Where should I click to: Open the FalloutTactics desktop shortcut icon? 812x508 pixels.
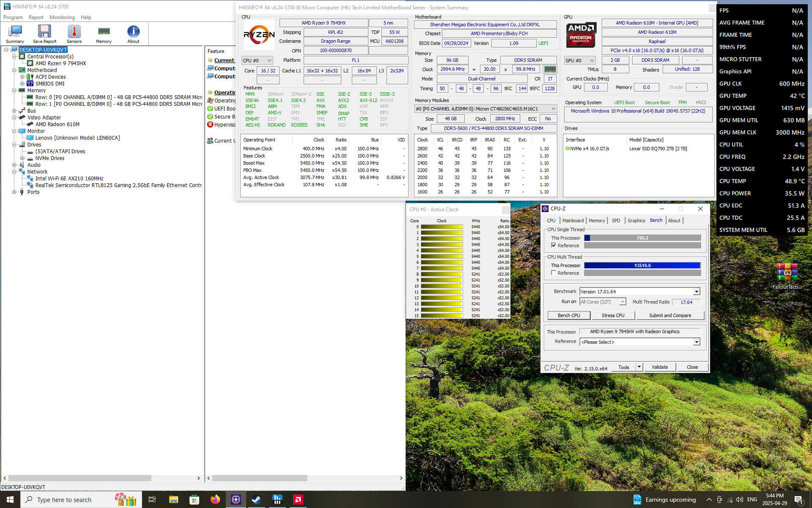[787, 276]
